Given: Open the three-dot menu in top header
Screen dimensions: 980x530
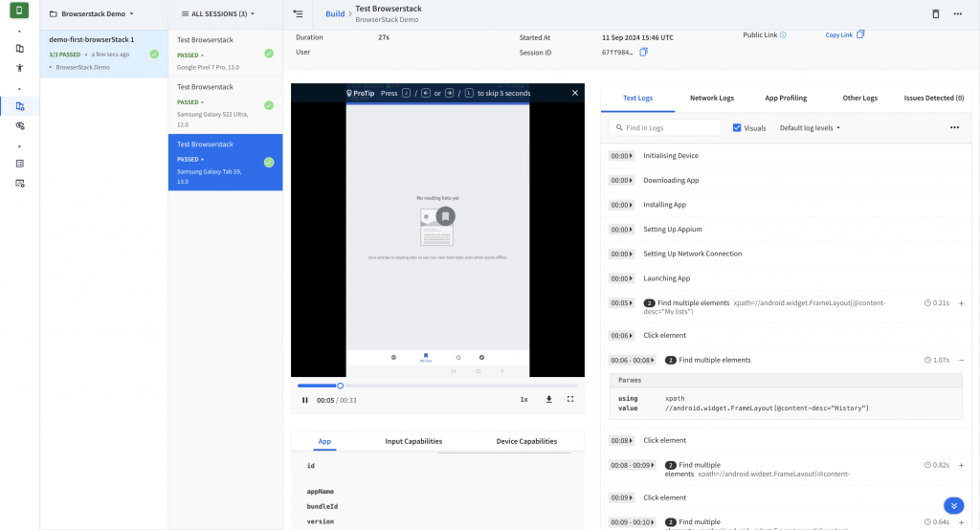Looking at the screenshot, I should 957,13.
